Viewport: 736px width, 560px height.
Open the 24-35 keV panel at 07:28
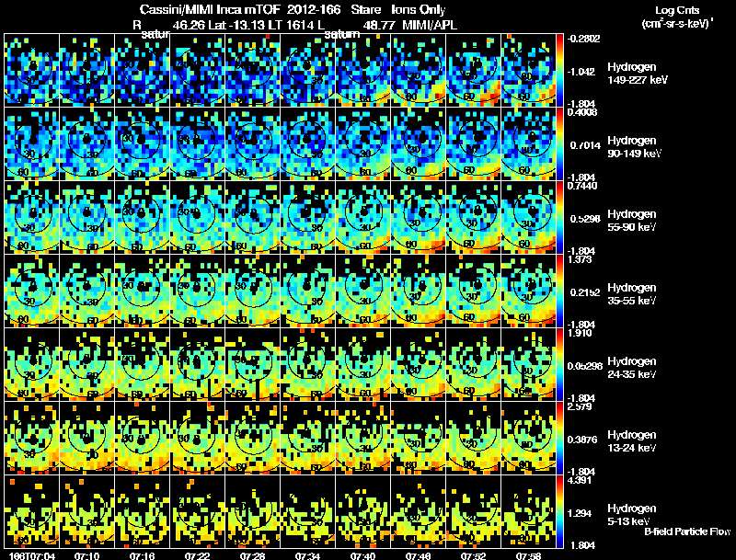point(252,365)
